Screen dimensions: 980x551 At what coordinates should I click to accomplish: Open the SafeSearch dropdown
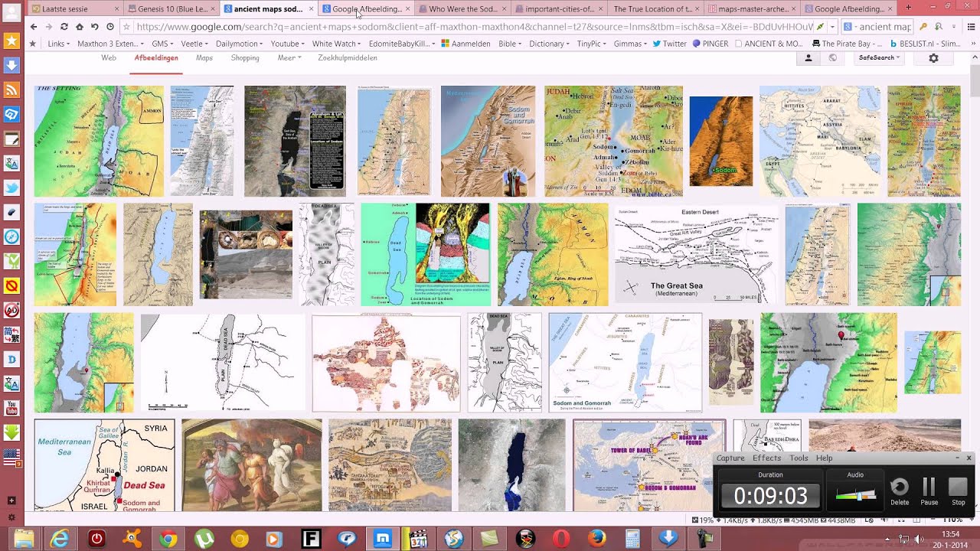point(879,58)
